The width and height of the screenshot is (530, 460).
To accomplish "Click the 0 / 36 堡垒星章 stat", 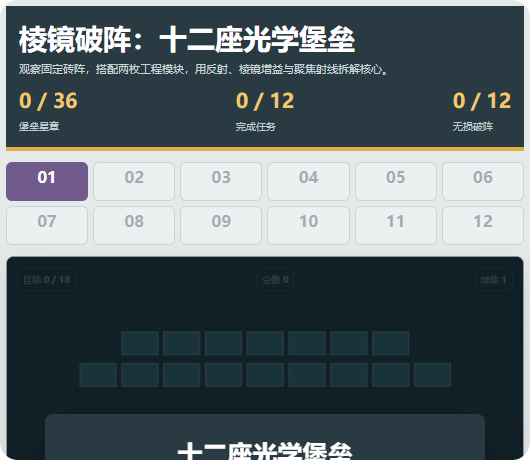I will click(x=48, y=111).
